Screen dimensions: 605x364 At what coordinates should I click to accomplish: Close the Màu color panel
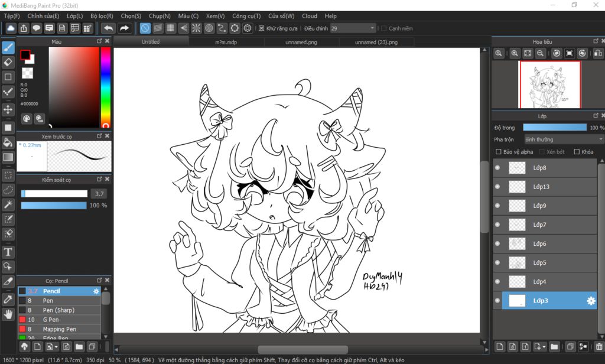(108, 41)
